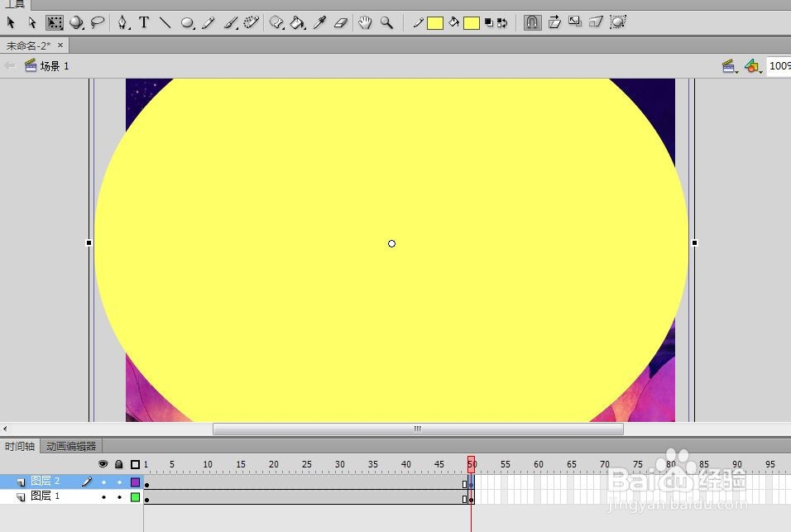791x532 pixels.
Task: Click the 场景 1 breadcrumb button
Action: (x=46, y=65)
